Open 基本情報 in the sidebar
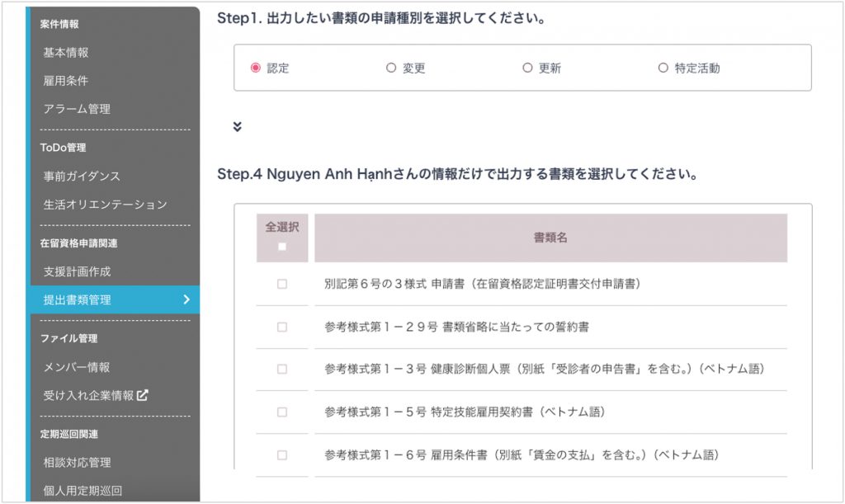845x504 pixels. tap(66, 53)
